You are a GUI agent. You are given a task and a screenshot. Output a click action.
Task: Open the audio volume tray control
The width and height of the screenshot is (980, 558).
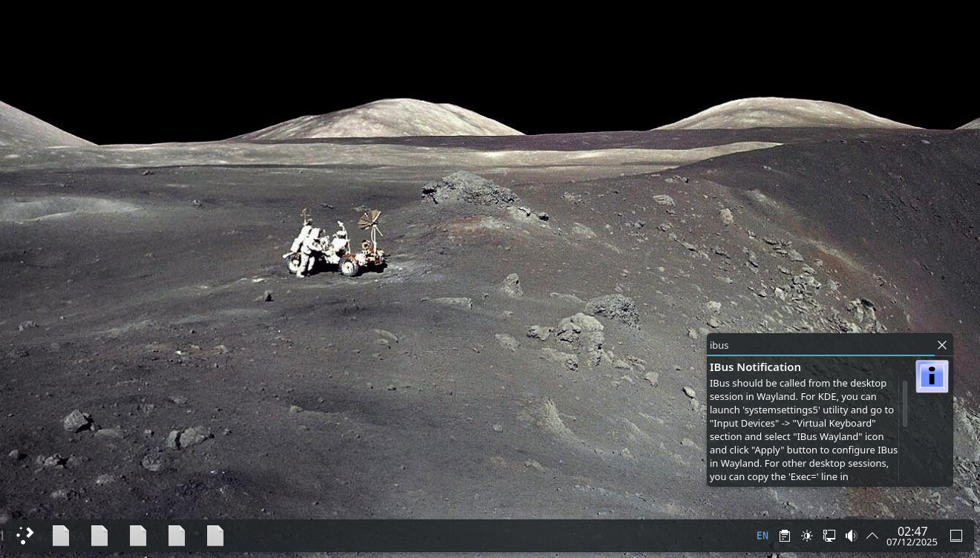[851, 536]
